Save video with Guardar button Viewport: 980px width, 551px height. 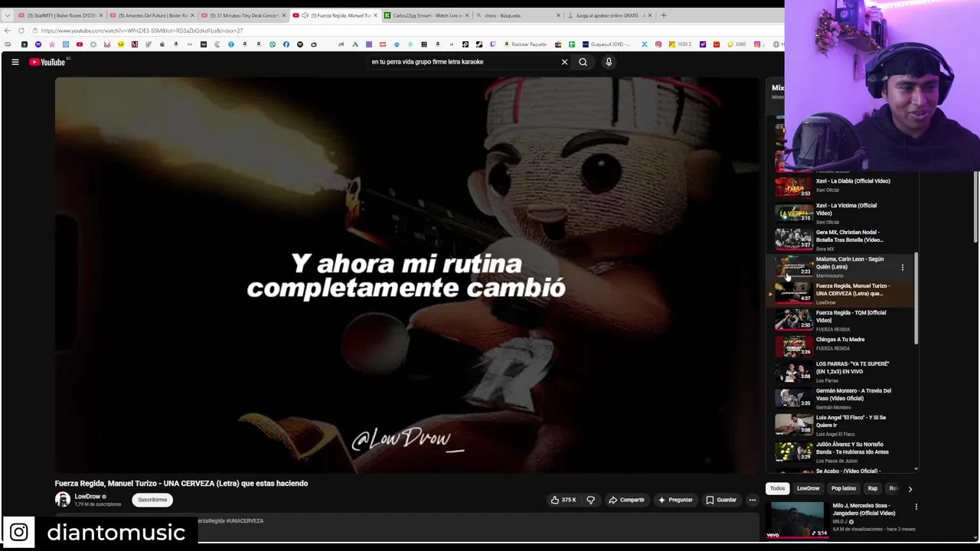[721, 500]
